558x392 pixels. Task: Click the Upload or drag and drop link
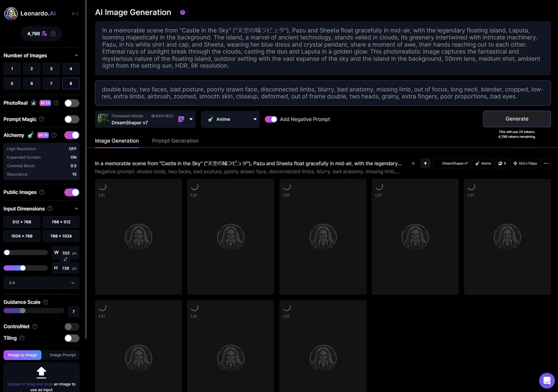[30, 384]
